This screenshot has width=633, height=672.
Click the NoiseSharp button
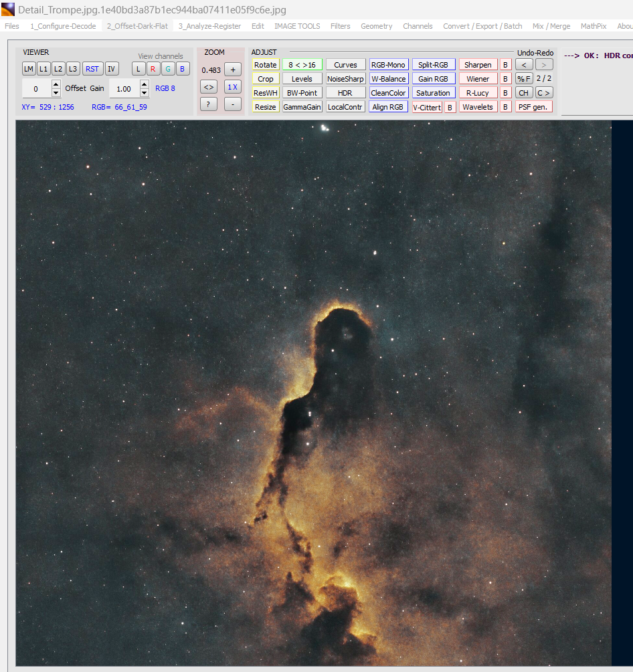(345, 79)
